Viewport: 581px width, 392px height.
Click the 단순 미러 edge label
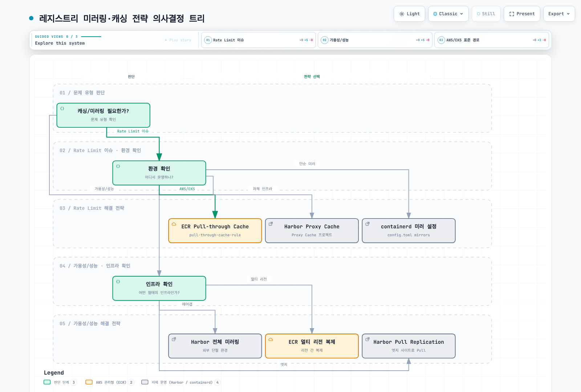pyautogui.click(x=307, y=164)
